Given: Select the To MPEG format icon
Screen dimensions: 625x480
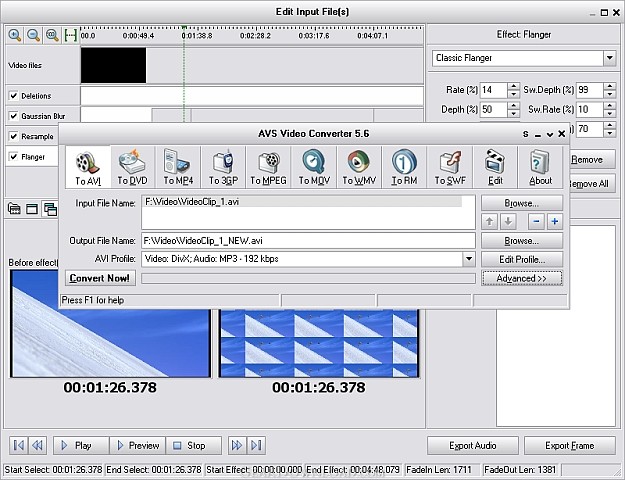Looking at the screenshot, I should point(269,167).
